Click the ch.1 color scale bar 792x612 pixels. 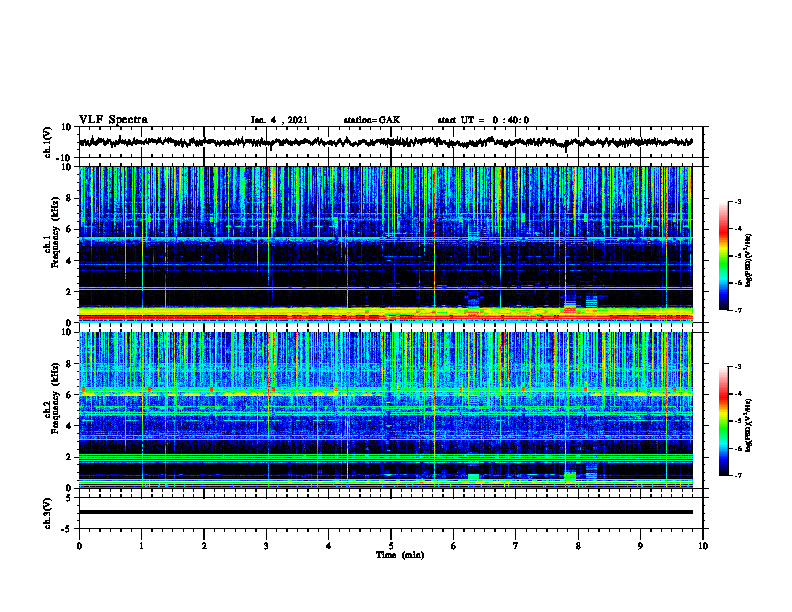pos(723,256)
